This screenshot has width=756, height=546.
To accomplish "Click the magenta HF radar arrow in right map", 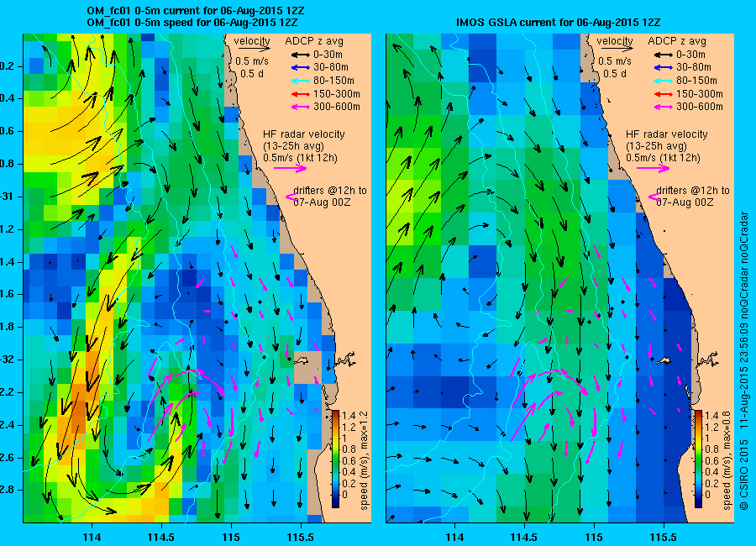I will coord(654,168).
